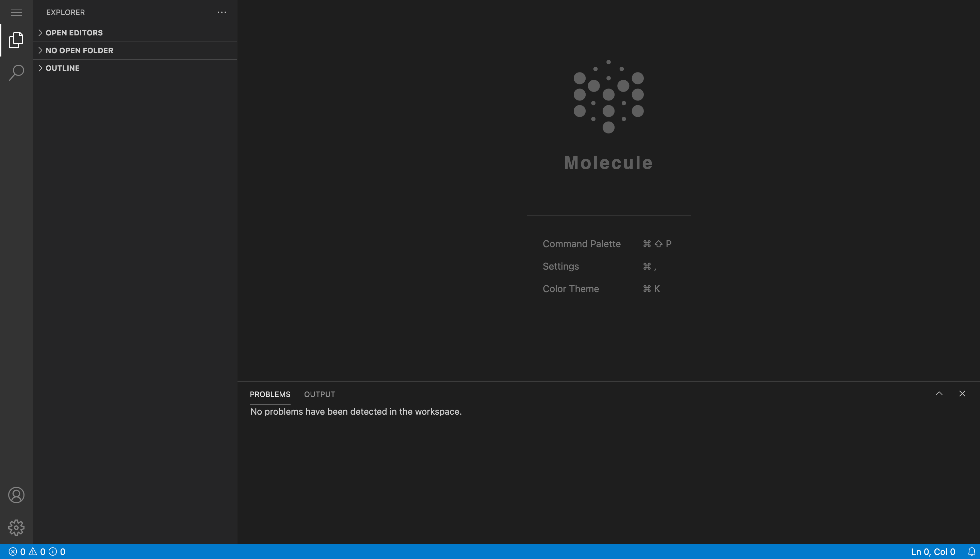This screenshot has height=559, width=980.
Task: Expand the OPEN EDITORS section
Action: coord(74,33)
